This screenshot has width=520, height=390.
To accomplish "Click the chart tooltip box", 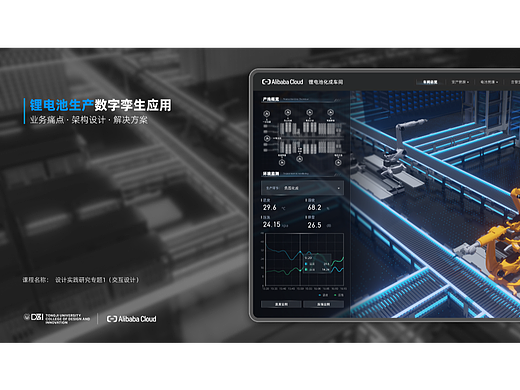I will pyautogui.click(x=317, y=263).
